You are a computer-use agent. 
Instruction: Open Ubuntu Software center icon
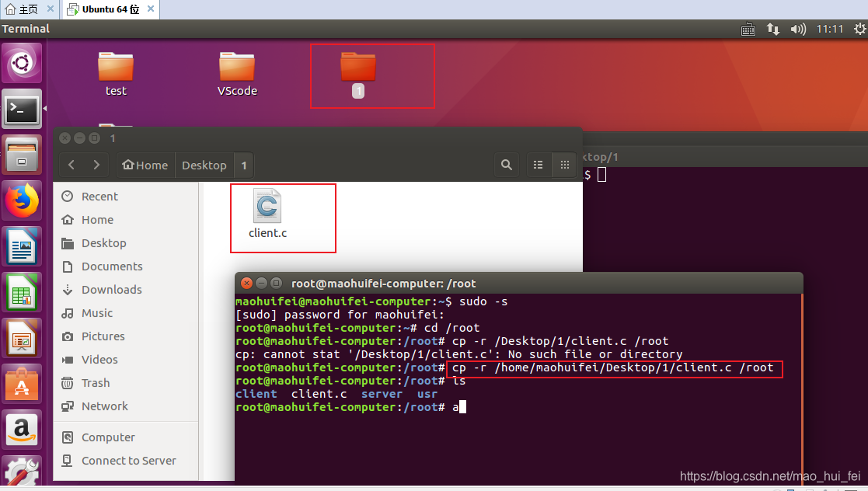22,384
